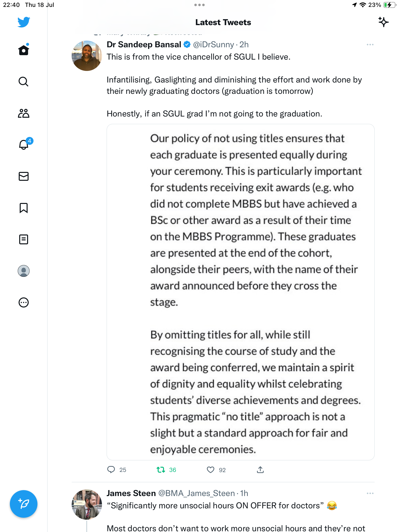This screenshot has width=399, height=532.
Task: Tap the compose new tweet button
Action: click(24, 504)
